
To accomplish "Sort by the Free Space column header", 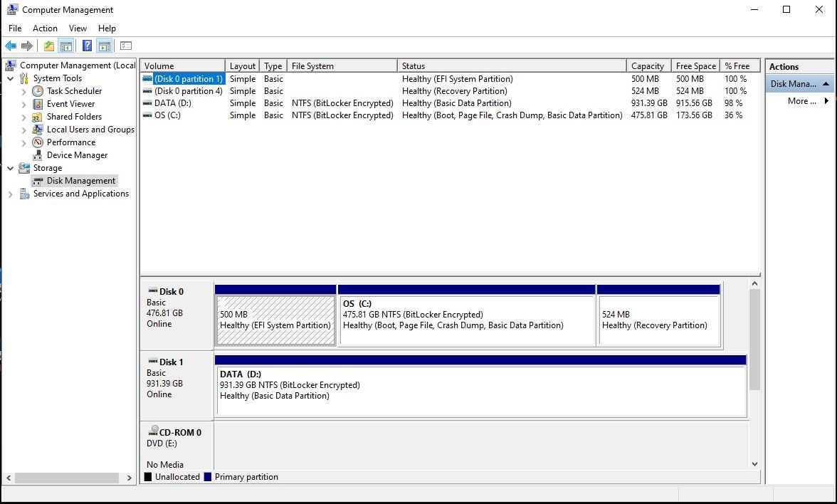I will tap(695, 66).
